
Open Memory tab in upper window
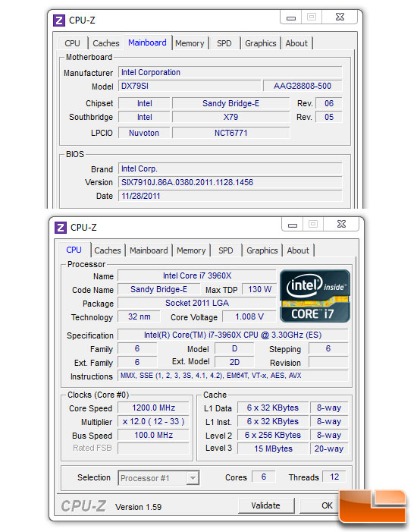(190, 43)
